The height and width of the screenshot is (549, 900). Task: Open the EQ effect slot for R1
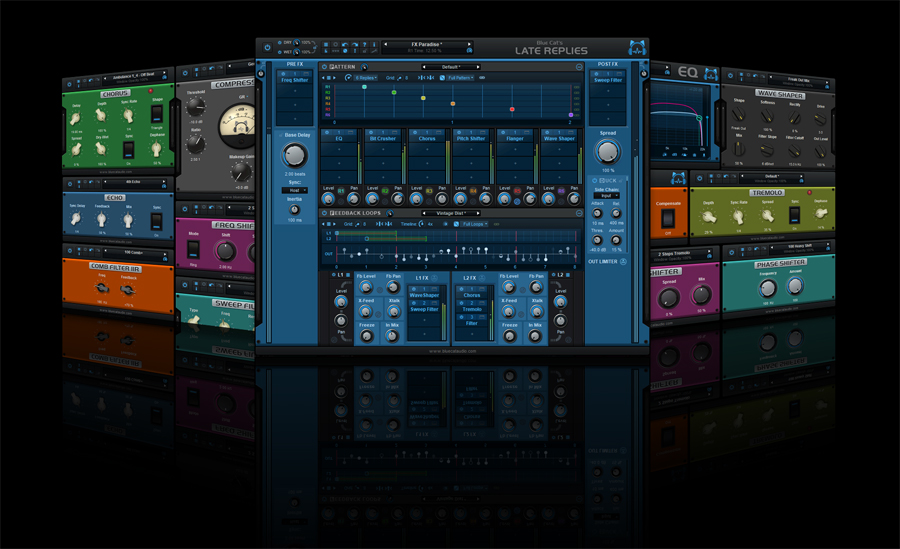coord(339,138)
